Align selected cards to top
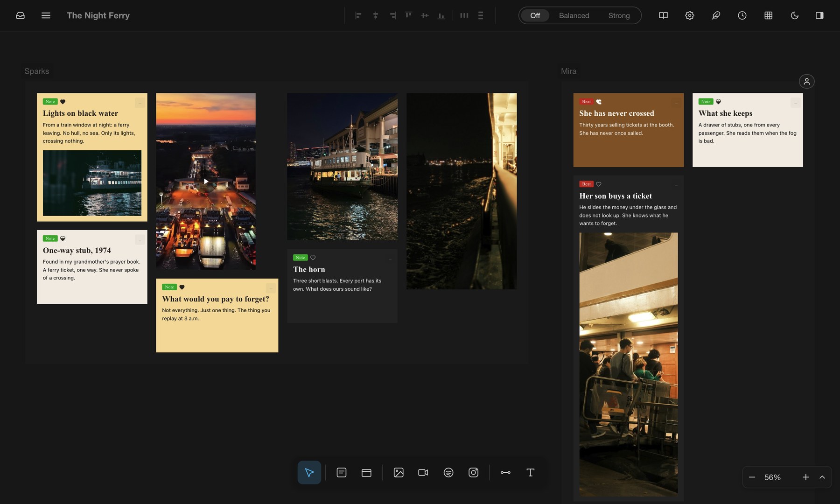 tap(408, 15)
